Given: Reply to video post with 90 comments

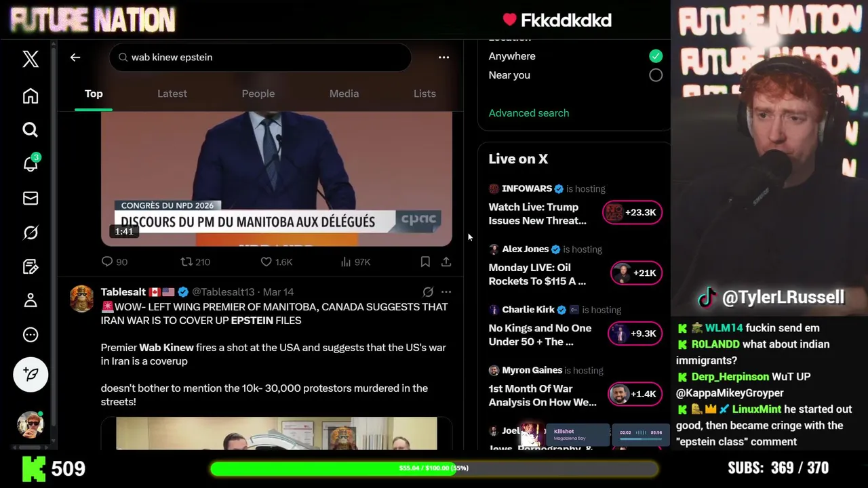Looking at the screenshot, I should (x=114, y=262).
